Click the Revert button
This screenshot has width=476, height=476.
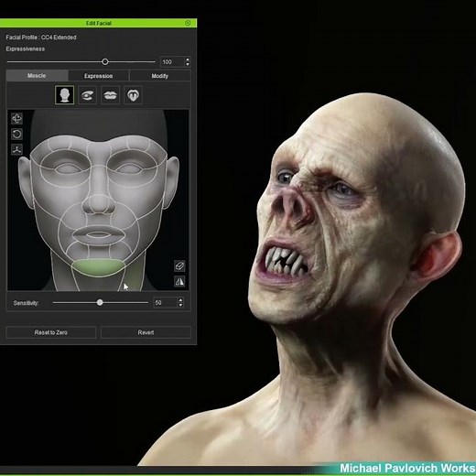click(x=146, y=332)
